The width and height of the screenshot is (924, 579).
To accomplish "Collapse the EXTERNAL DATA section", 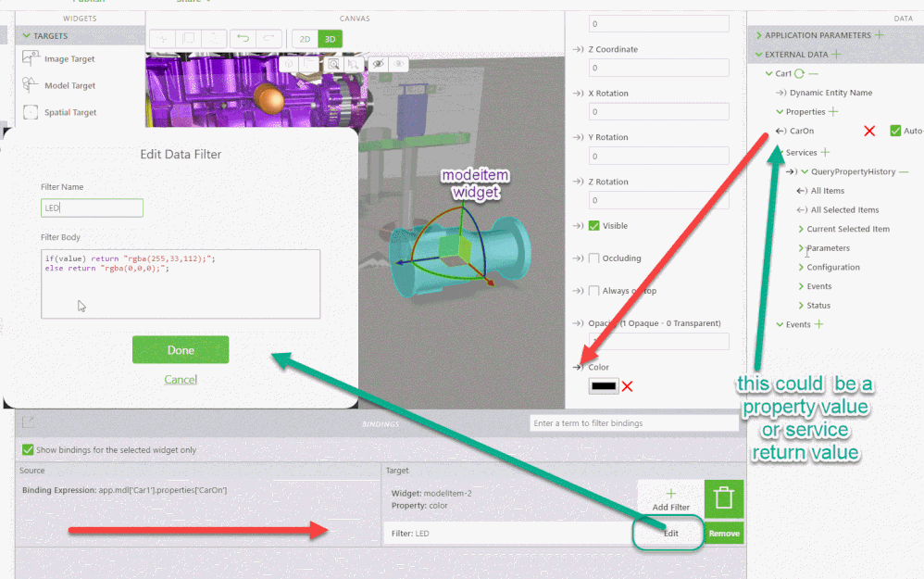I will point(759,55).
